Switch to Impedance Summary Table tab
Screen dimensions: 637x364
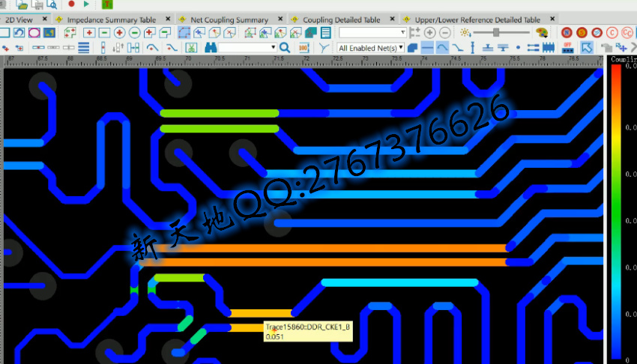111,19
